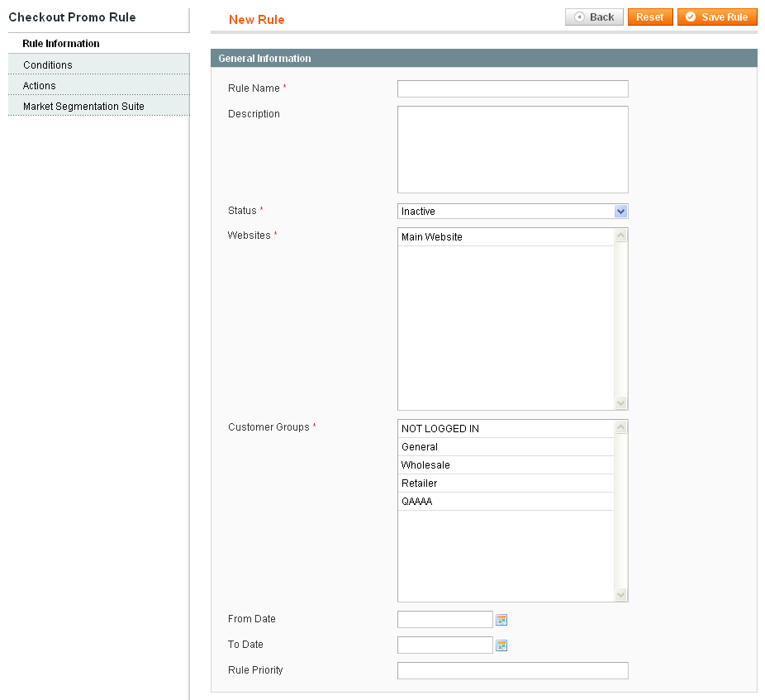Image resolution: width=765 pixels, height=700 pixels.
Task: Open the Market Segmentation Suite tab
Action: click(x=83, y=107)
